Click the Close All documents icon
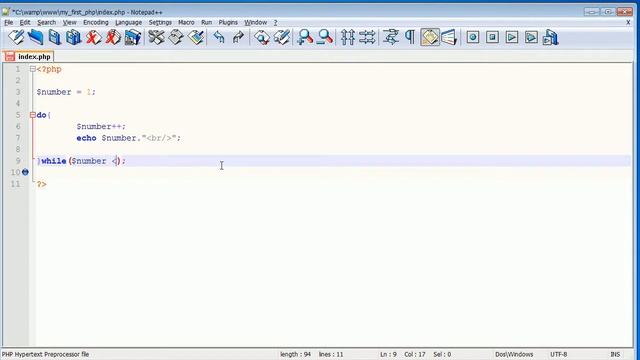This screenshot has height=360, width=640. pyautogui.click(x=113, y=38)
